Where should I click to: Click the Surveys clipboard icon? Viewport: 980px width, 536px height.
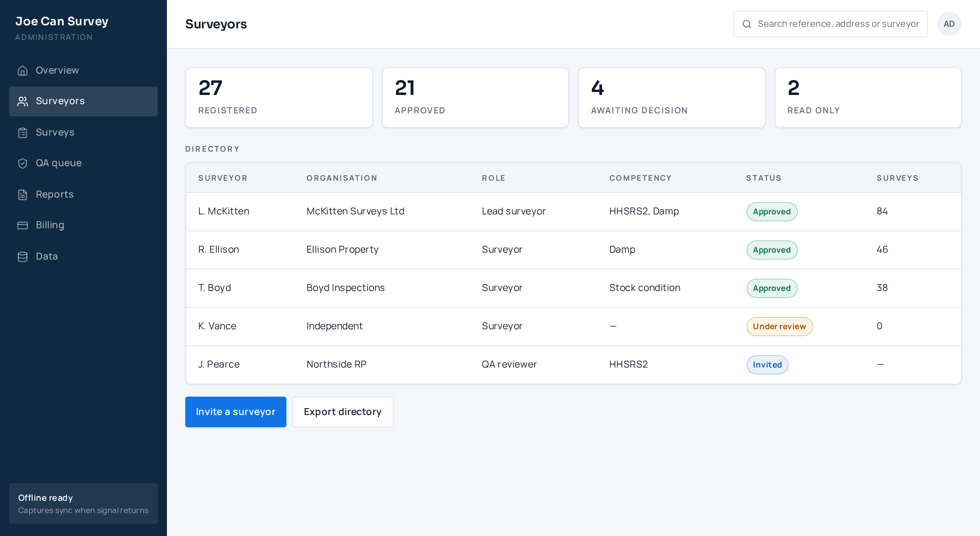(23, 132)
